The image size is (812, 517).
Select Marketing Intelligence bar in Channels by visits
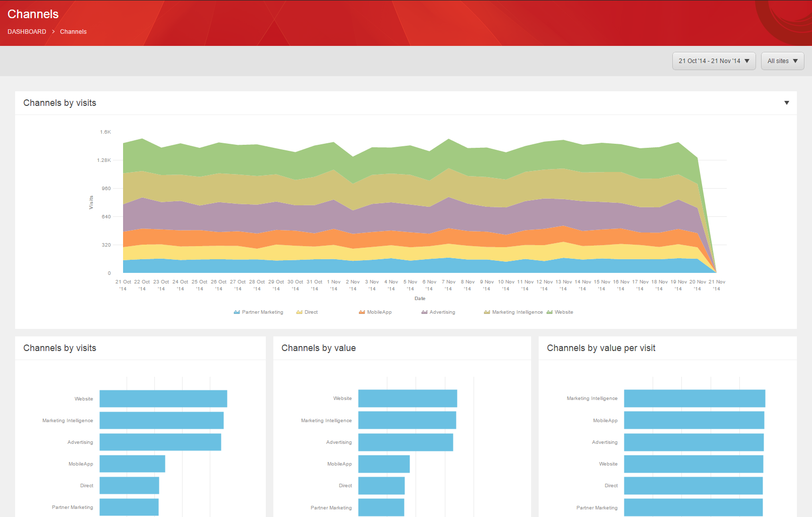[161, 420]
